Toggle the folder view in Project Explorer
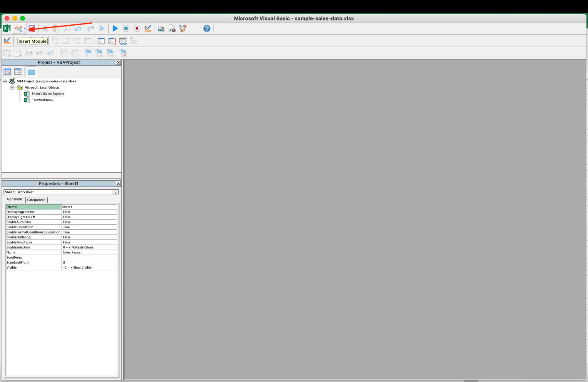Screen dimensions: 588x382 point(31,71)
